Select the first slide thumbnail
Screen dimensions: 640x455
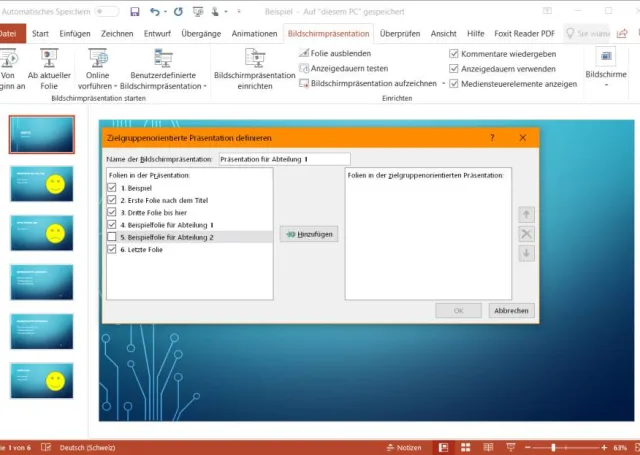click(x=42, y=134)
